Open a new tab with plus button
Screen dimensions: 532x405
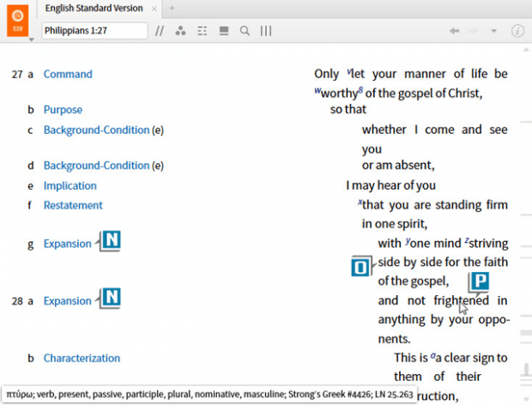172,9
